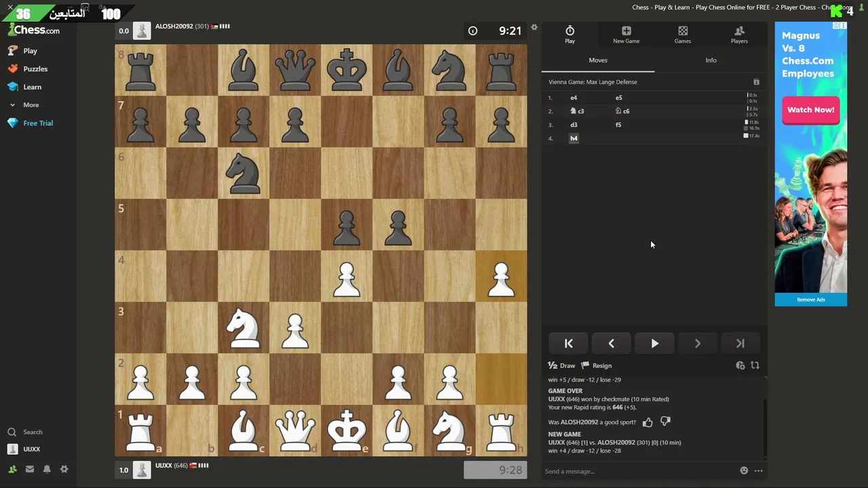868x488 pixels.
Task: Expand the More menu in the sidebar
Action: point(24,105)
